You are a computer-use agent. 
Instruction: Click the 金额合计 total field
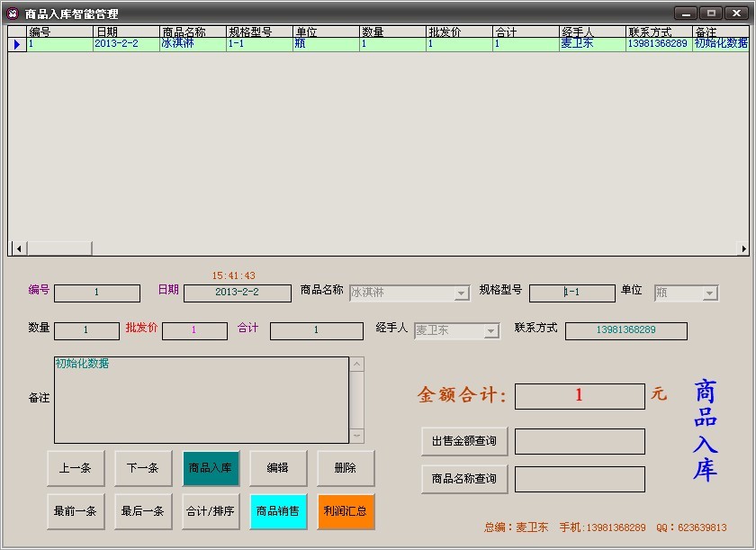[x=580, y=396]
